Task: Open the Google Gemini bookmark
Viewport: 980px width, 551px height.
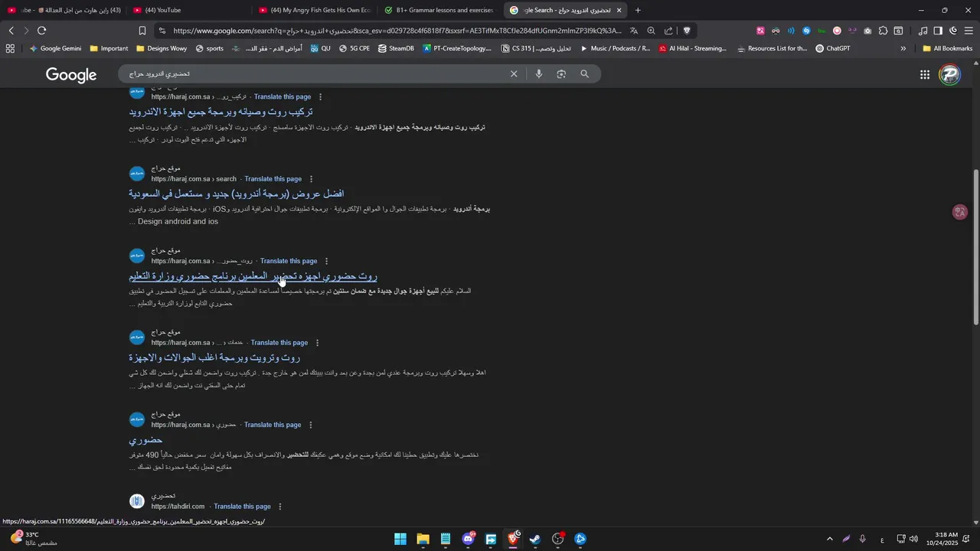Action: [x=55, y=48]
